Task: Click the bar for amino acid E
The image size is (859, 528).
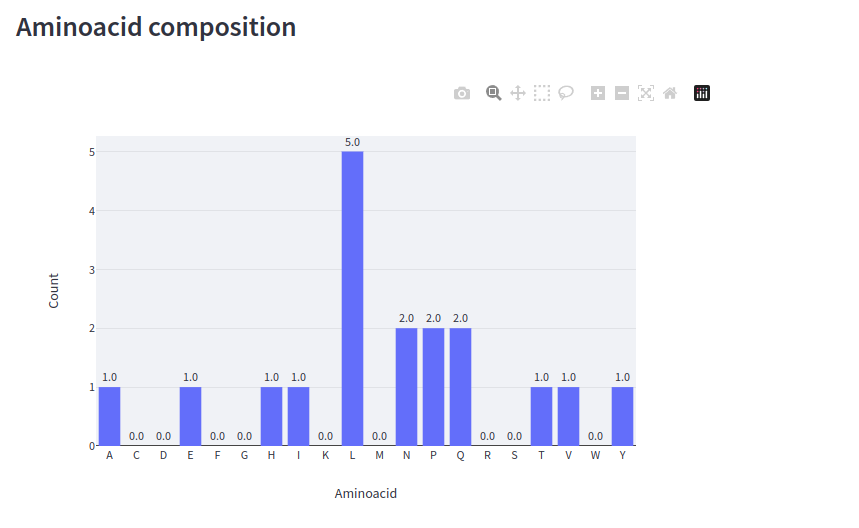Action: (190, 416)
